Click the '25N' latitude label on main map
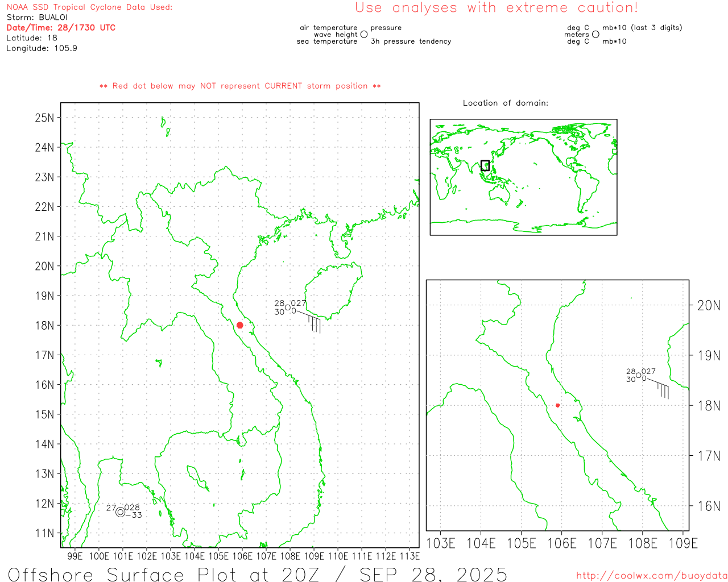Image resolution: width=728 pixels, height=582 pixels. click(x=44, y=118)
